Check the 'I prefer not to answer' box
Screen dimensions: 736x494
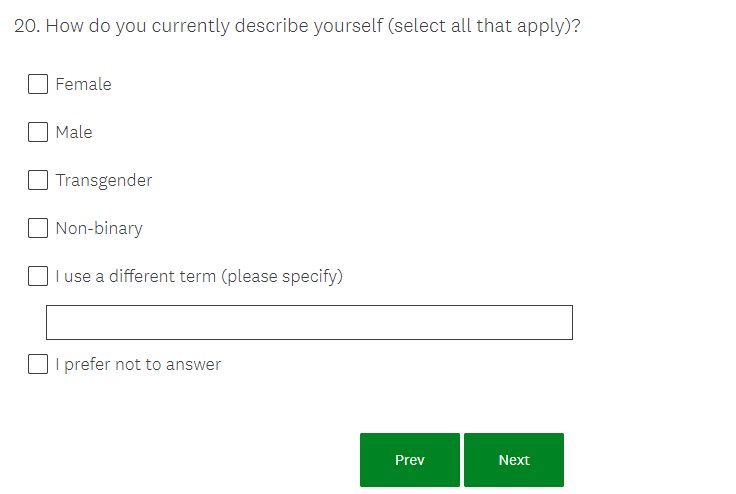click(38, 364)
